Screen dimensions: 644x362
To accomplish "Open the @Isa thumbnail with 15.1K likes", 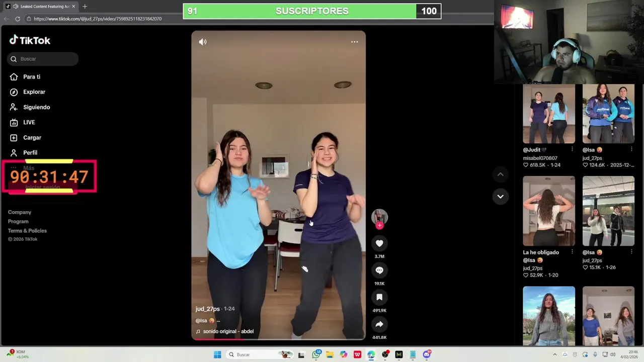I will coord(608,211).
